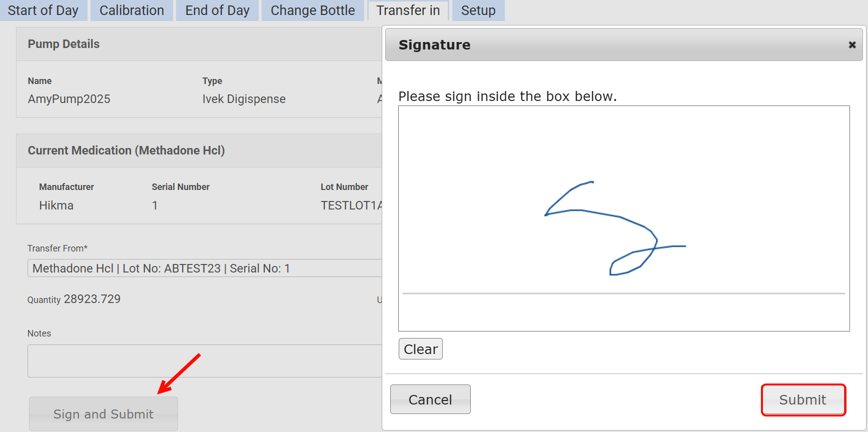
Task: Switch to the Calibration tab
Action: 132,10
